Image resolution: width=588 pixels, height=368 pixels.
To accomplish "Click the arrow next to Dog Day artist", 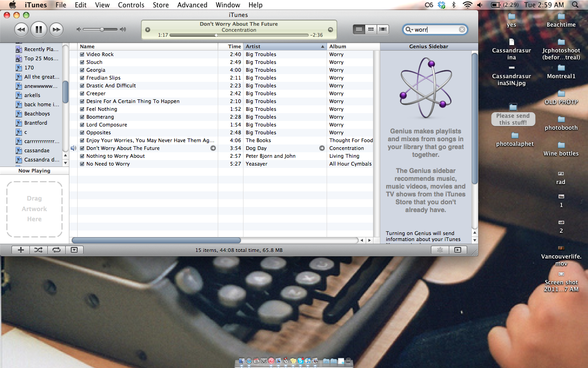I will click(x=322, y=148).
